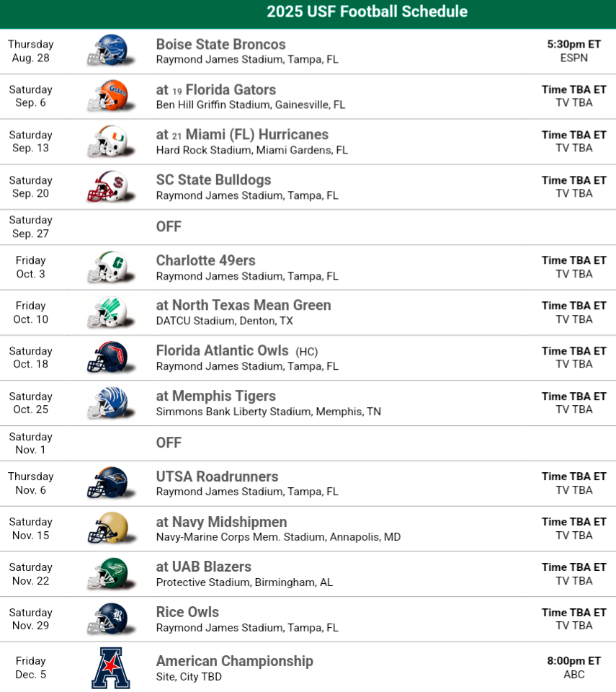Open the Boise State Broncos game link
This screenshot has width=616, height=692.
[220, 45]
